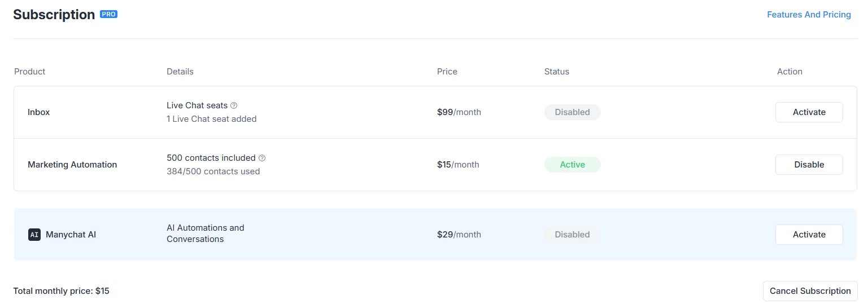The image size is (868, 304).
Task: Click the Inbox product name
Action: (x=39, y=112)
